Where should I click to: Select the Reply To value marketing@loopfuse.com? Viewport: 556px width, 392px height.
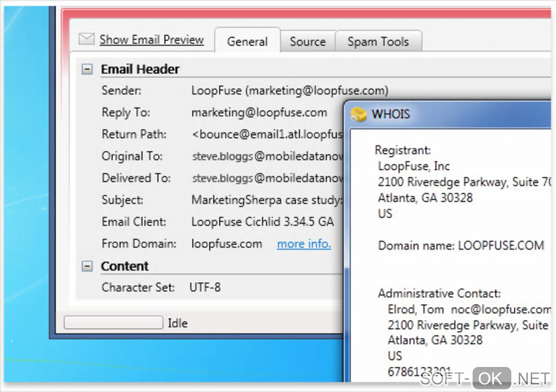(x=259, y=113)
